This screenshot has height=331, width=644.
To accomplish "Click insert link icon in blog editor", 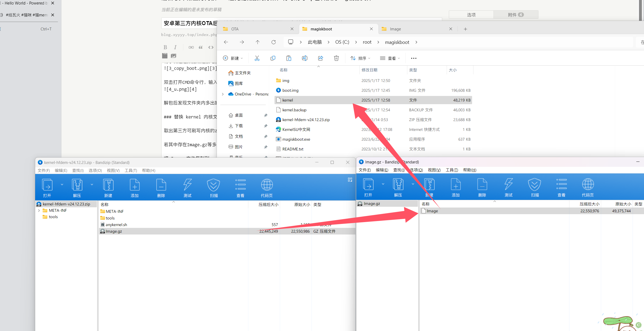I will [191, 47].
